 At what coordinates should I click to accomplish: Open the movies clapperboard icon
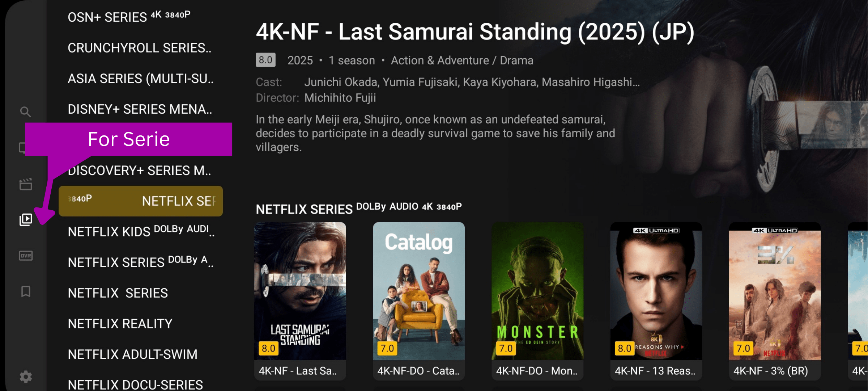[26, 184]
